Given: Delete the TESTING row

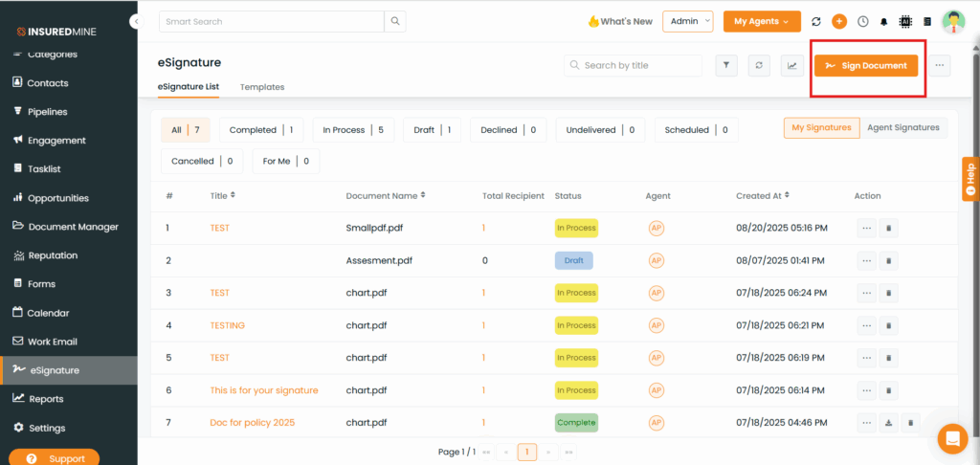Looking at the screenshot, I should (x=889, y=325).
